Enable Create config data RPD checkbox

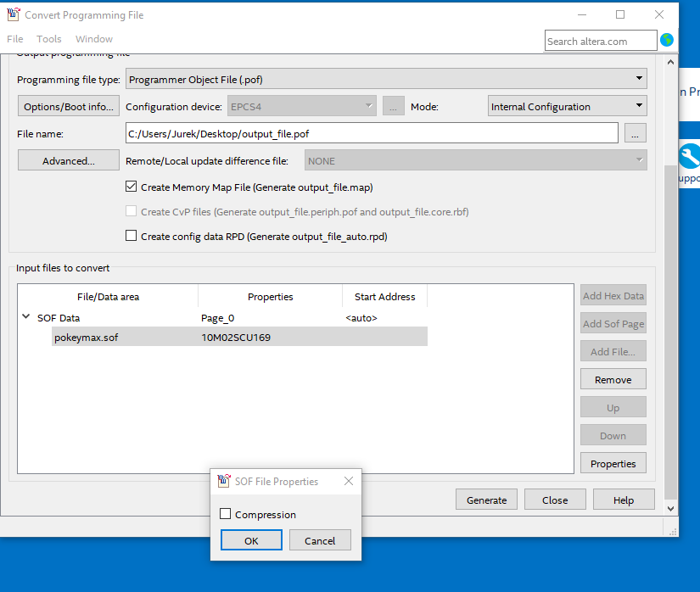(131, 236)
